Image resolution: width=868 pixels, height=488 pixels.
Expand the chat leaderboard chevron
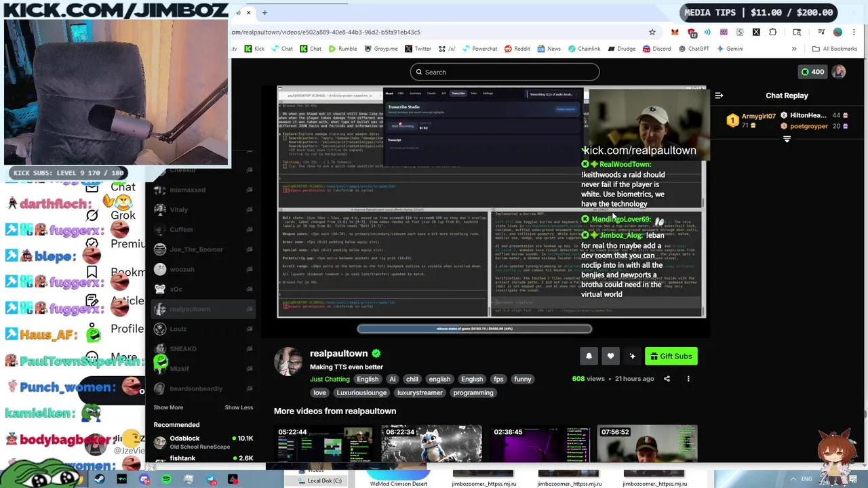tap(787, 139)
